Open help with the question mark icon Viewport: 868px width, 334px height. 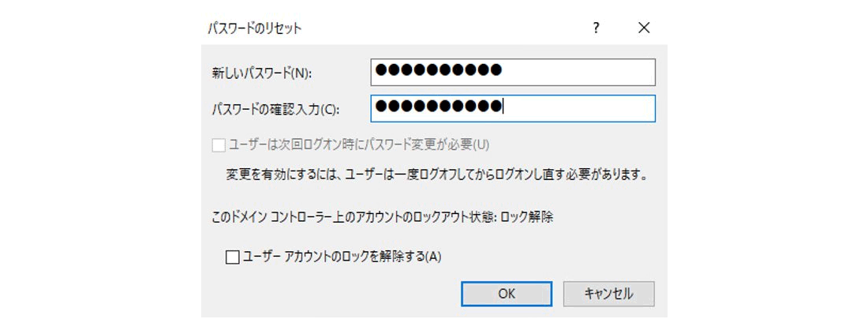pos(596,28)
